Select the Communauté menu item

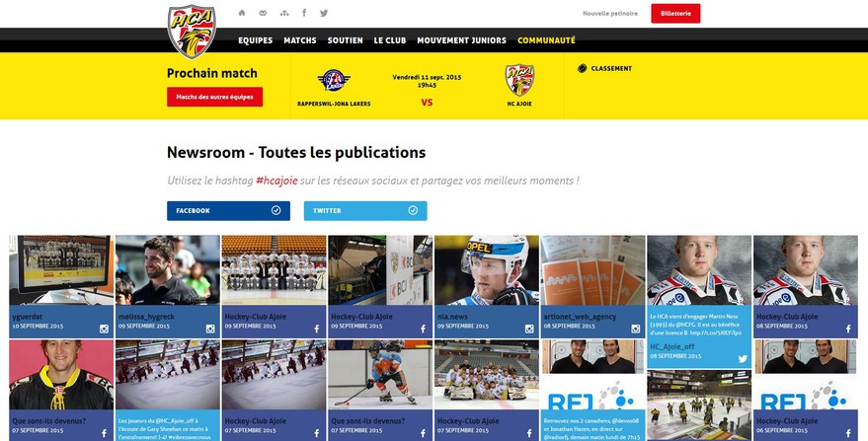[546, 40]
